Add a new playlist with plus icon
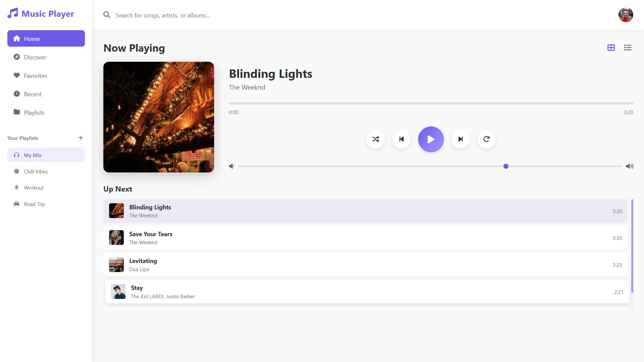The width and height of the screenshot is (644, 362). point(81,138)
